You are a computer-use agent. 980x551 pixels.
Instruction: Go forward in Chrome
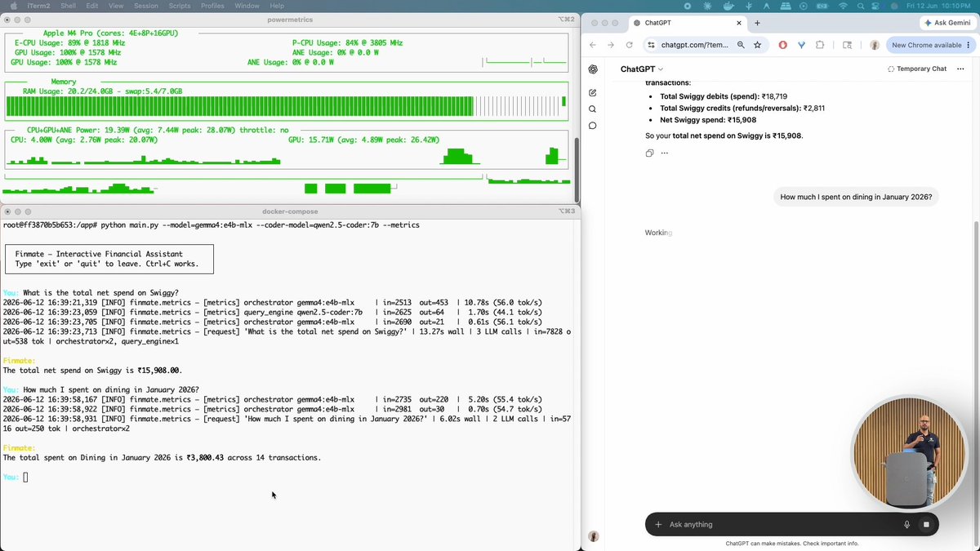tap(611, 45)
